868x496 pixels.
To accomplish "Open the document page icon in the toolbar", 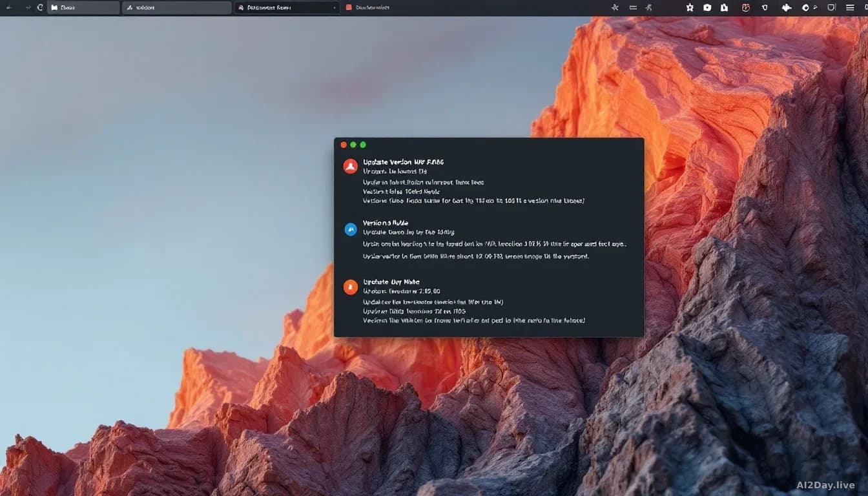I will point(724,8).
